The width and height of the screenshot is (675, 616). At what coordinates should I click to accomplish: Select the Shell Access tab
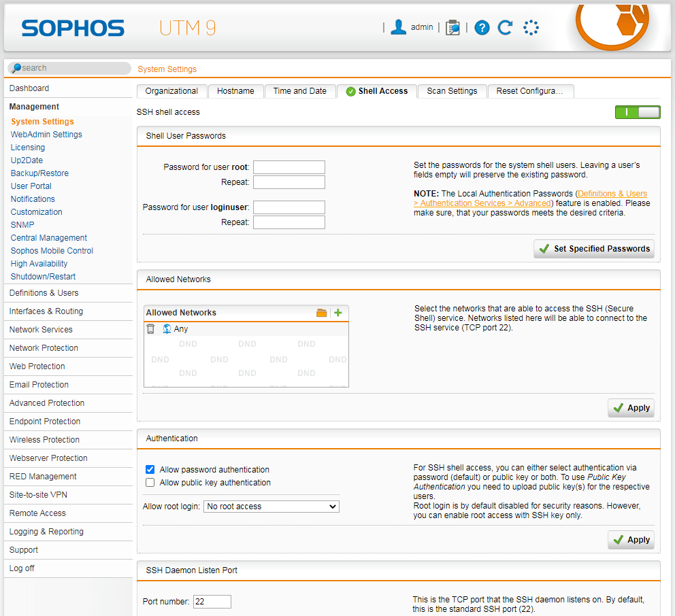coord(377,91)
